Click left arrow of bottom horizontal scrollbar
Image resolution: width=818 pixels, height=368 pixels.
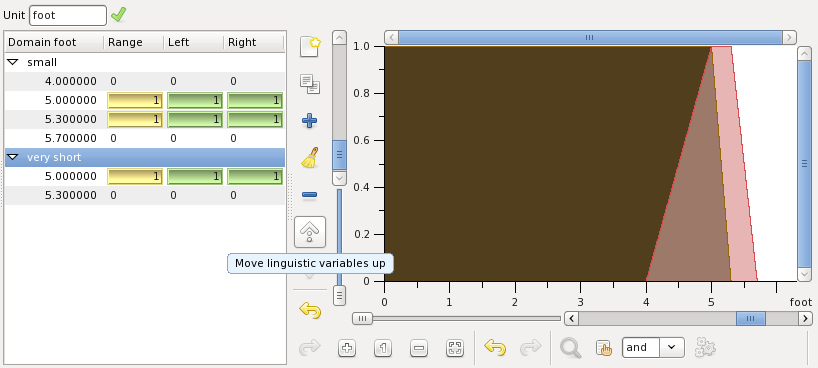572,318
